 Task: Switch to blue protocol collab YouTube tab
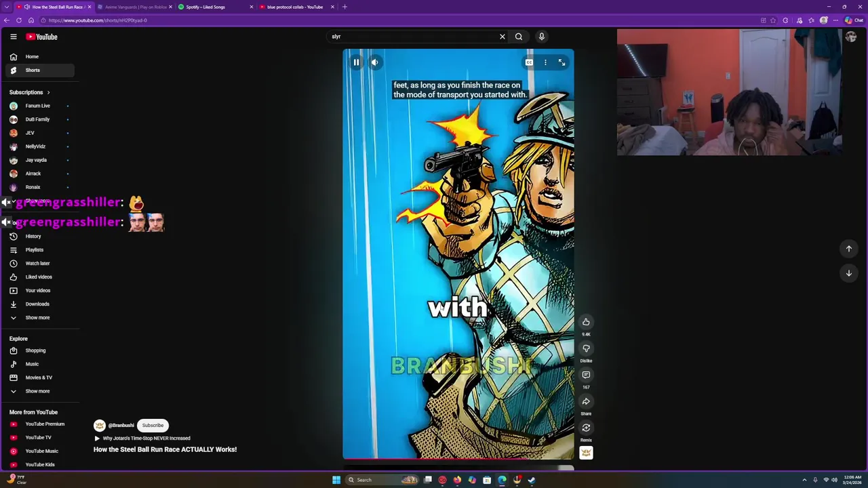[x=297, y=7]
